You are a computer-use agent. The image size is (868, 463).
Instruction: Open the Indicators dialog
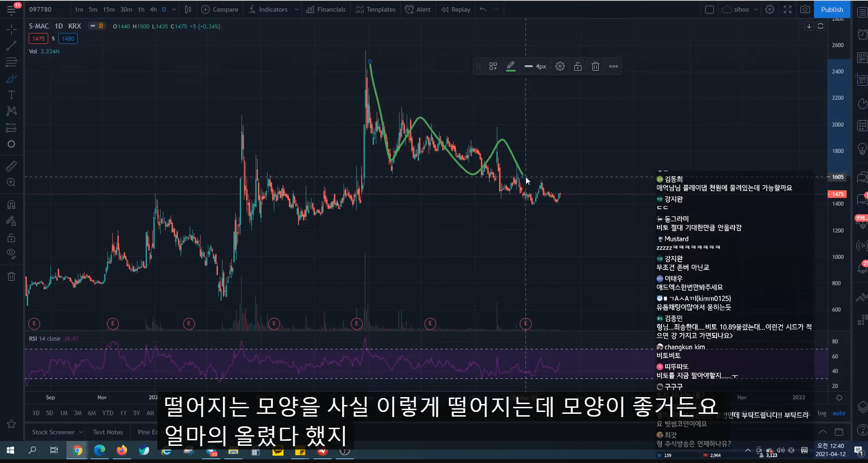[268, 9]
